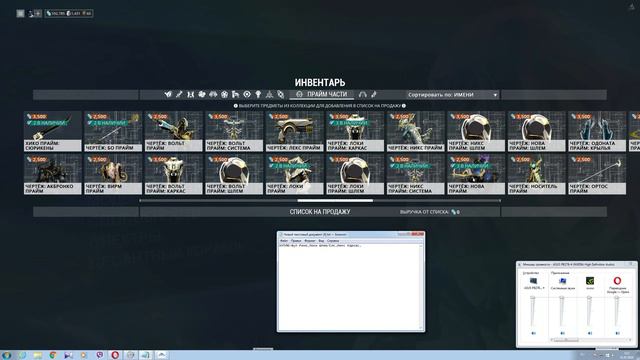Select the hexagon mods category icon
The image size is (640, 360).
[x=224, y=94]
